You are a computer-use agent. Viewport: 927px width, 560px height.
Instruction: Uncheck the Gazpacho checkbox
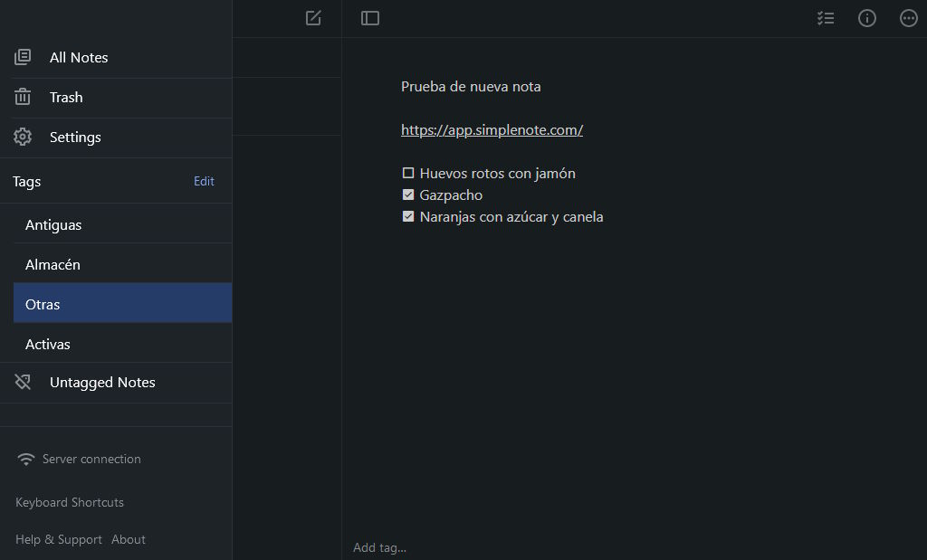408,195
